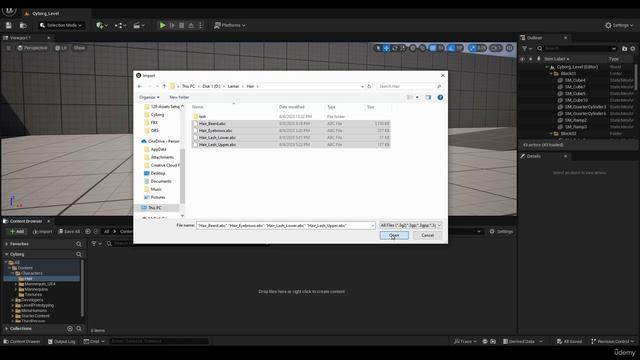Open the Cmd console type dropdown
The height and width of the screenshot is (360, 640).
[94, 341]
